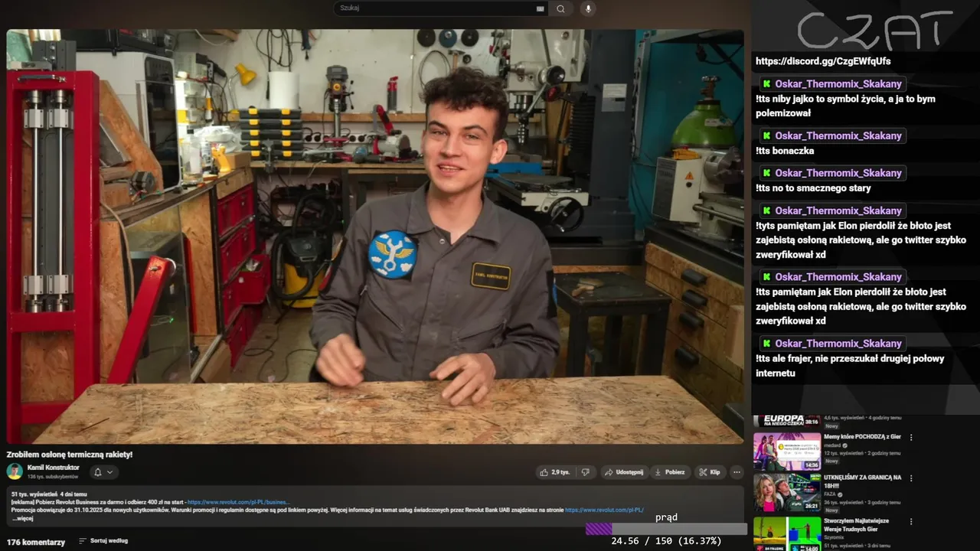This screenshot has height=551, width=980.
Task: Like the video with thumbs up (2,9 tys.)
Action: (554, 472)
